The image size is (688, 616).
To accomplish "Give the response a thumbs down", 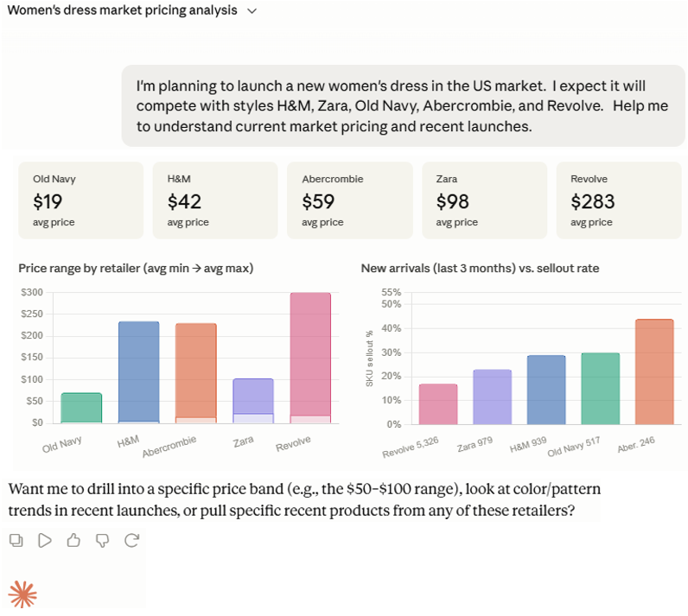I will [x=103, y=541].
